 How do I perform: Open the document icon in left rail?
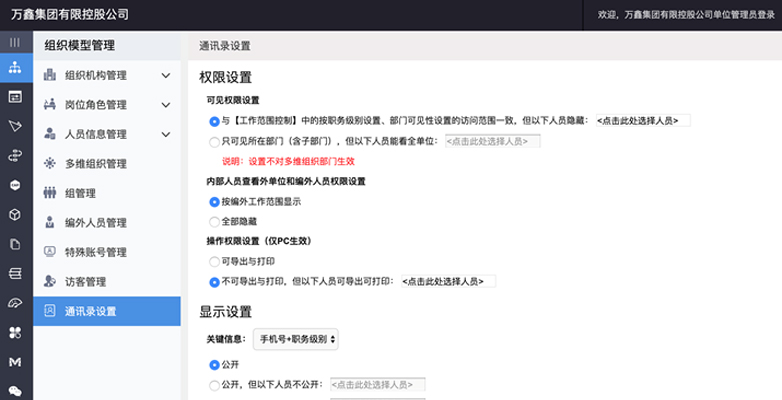pyautogui.click(x=15, y=244)
